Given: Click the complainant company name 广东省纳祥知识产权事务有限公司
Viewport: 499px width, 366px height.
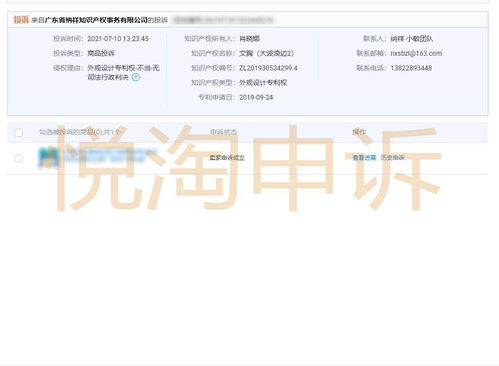Looking at the screenshot, I should (96, 20).
